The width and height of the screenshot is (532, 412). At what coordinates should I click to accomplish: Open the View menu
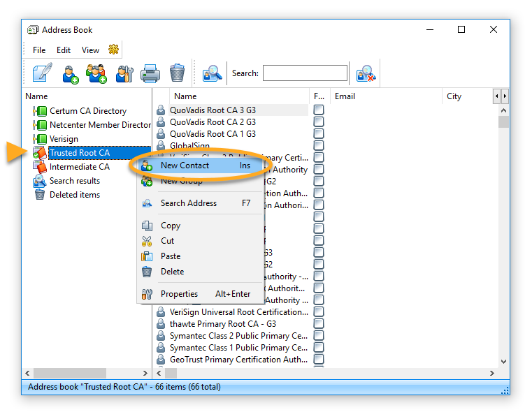click(90, 50)
